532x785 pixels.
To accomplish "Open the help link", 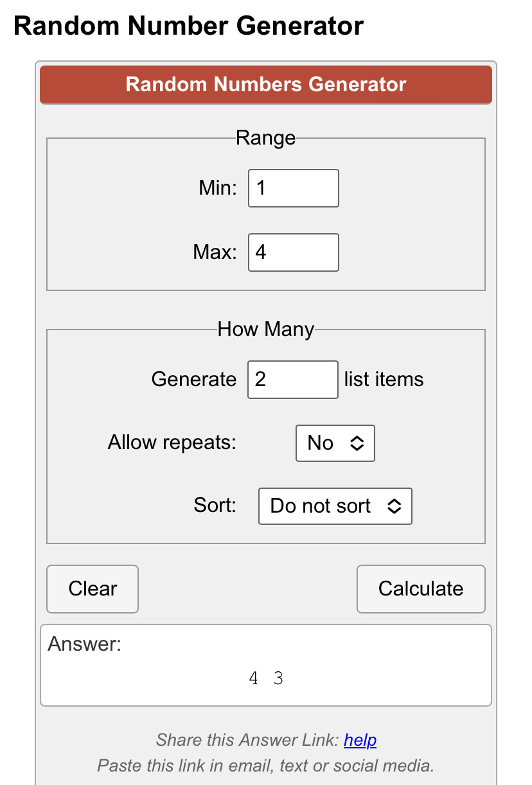I will [360, 740].
